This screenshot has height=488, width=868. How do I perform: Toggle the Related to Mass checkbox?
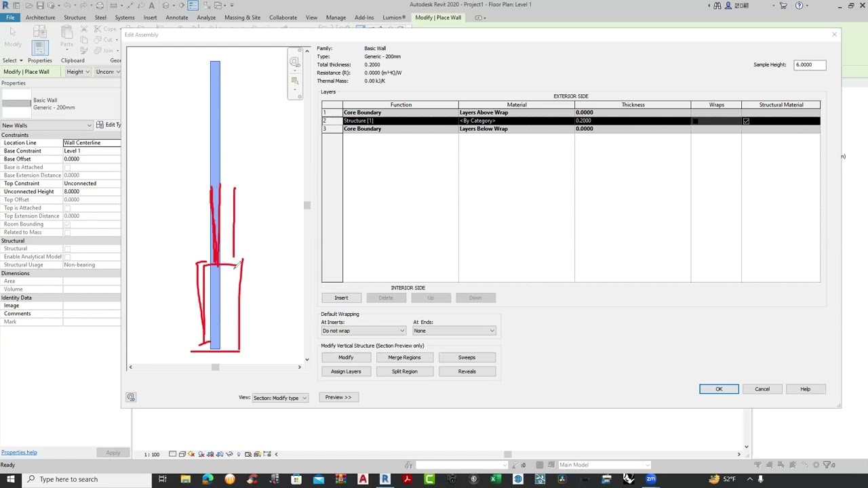click(x=66, y=232)
